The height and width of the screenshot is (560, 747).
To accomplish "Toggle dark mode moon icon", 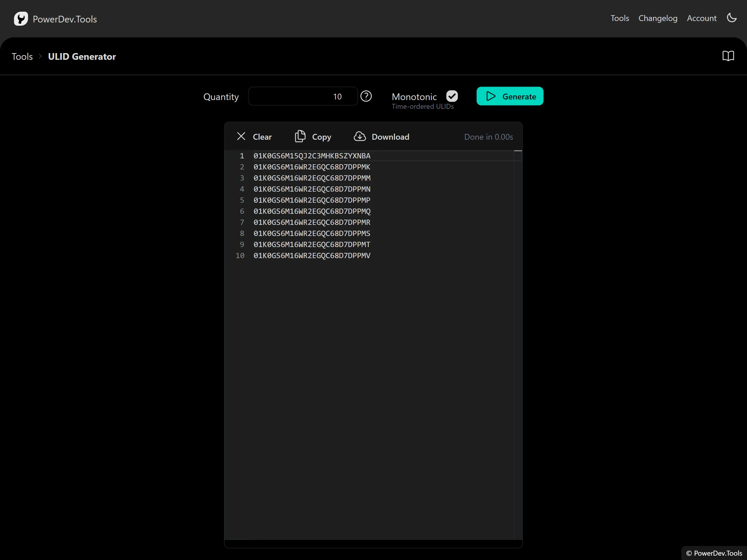I will [x=732, y=18].
